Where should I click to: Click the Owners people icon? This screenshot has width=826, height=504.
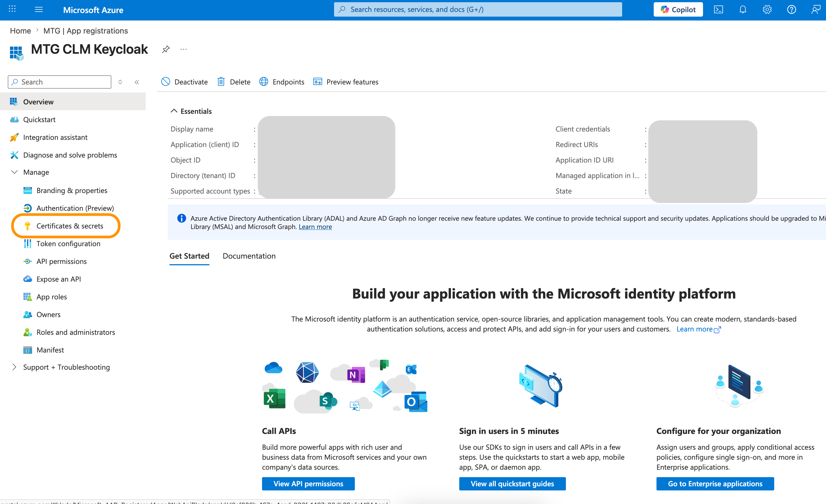(x=27, y=315)
